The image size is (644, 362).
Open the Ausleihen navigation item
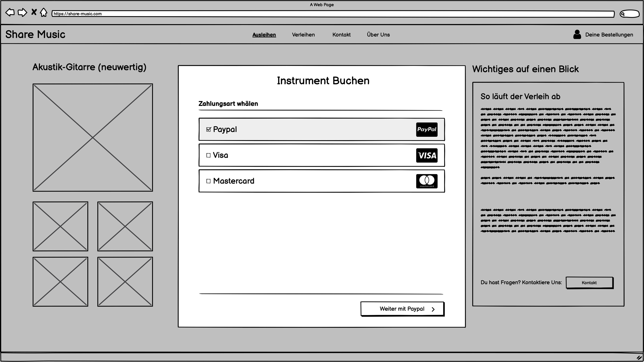tap(264, 35)
